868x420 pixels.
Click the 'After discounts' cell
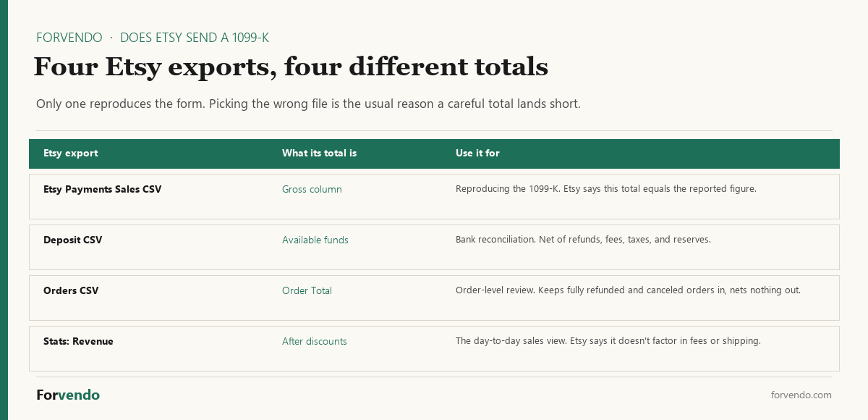click(315, 341)
